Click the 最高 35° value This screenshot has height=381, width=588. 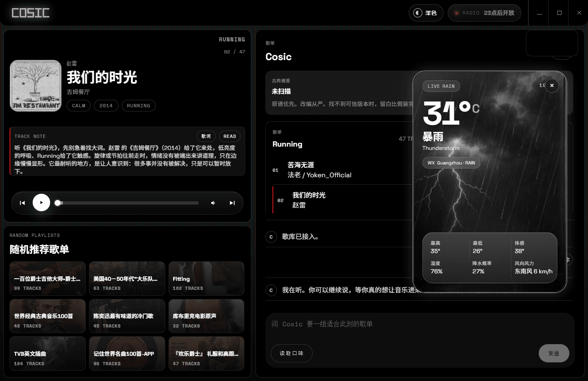435,251
